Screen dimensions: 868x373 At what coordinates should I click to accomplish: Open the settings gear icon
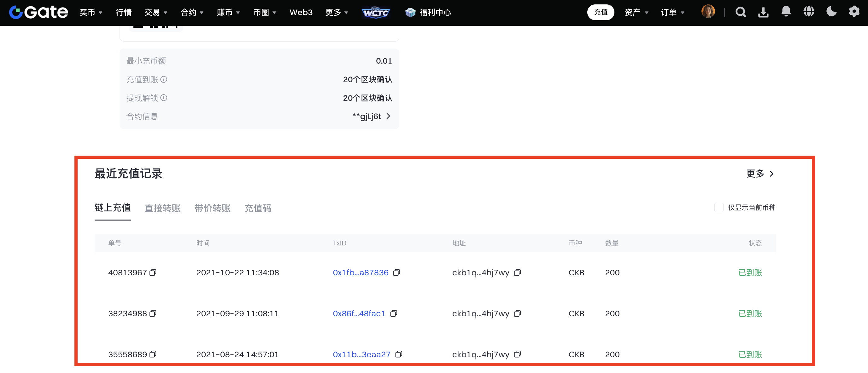pos(854,12)
